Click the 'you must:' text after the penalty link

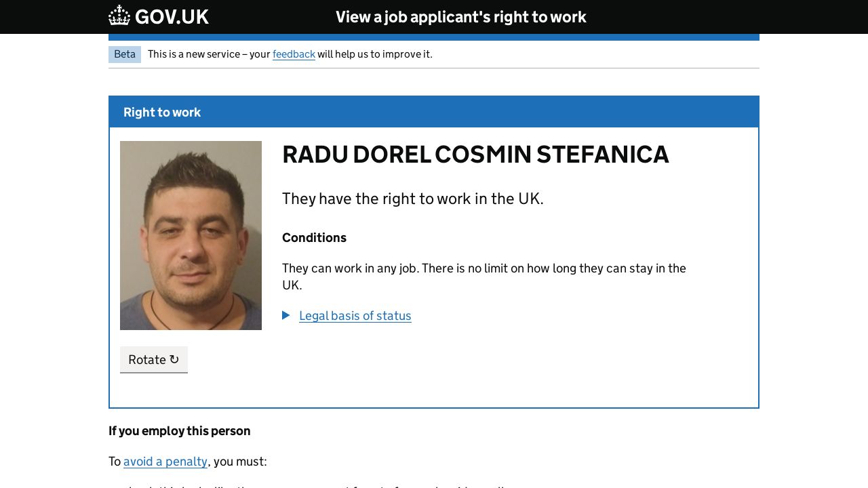240,462
